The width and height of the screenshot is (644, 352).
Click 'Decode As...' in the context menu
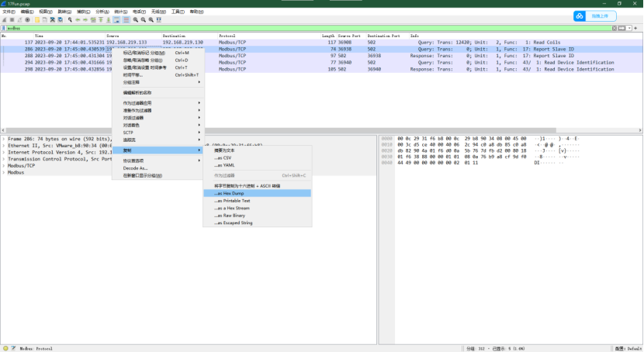135,167
